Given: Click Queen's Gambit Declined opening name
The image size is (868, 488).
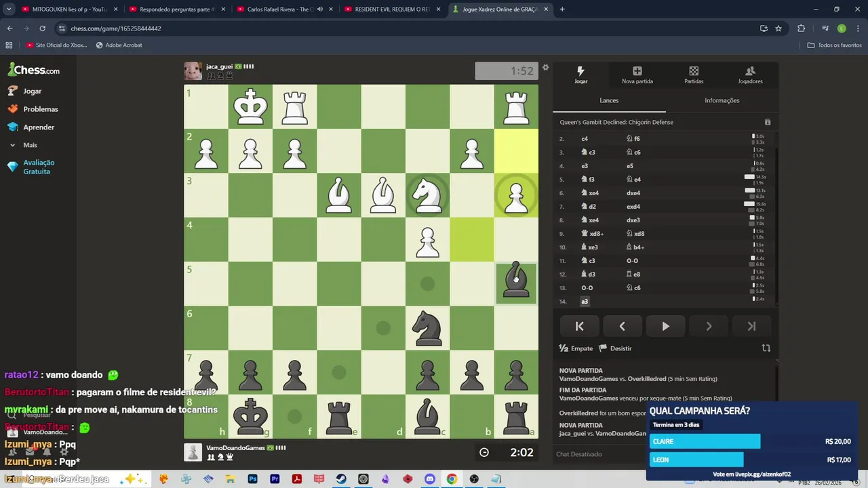Looking at the screenshot, I should [616, 122].
